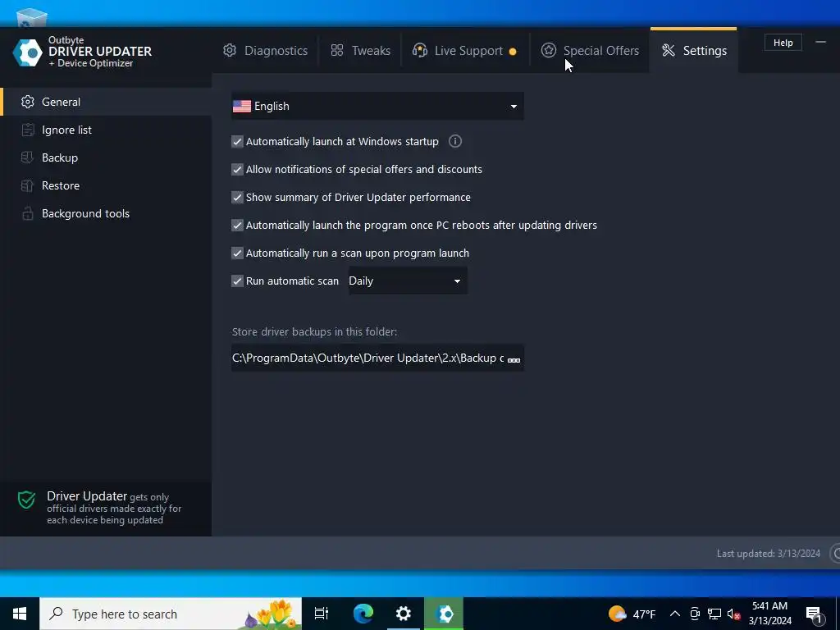
Task: Click the muted volume speaker icon
Action: (x=733, y=614)
